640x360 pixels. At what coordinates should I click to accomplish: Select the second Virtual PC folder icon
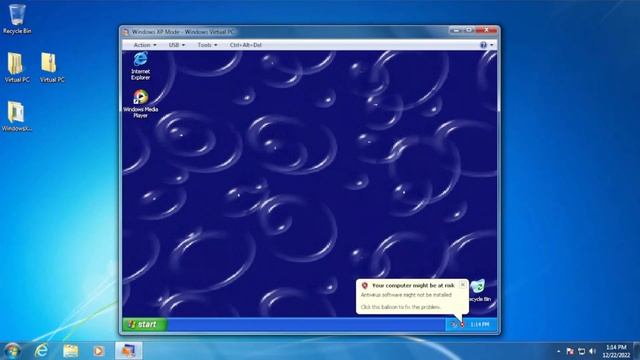52,68
